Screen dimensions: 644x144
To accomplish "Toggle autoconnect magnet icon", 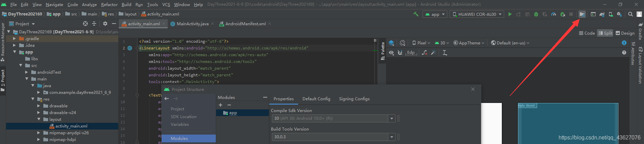I will (400, 52).
